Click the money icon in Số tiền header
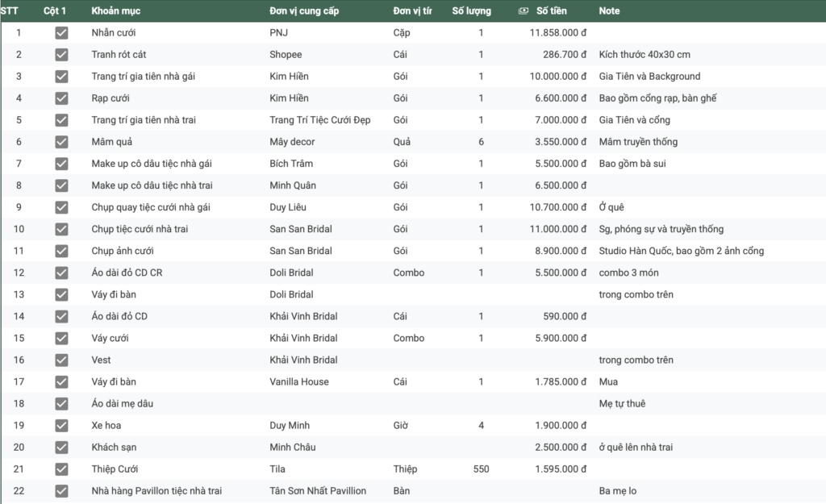826x504 pixels. click(523, 10)
